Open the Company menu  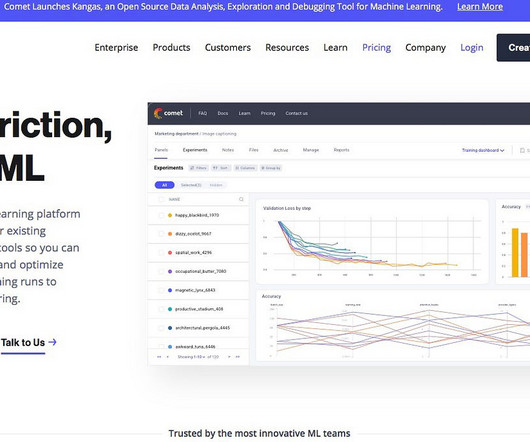click(x=426, y=48)
